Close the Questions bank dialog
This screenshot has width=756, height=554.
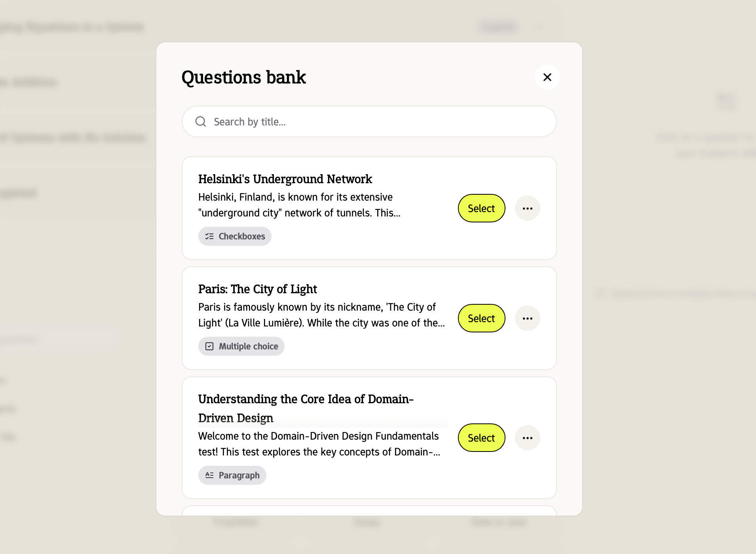(x=547, y=77)
